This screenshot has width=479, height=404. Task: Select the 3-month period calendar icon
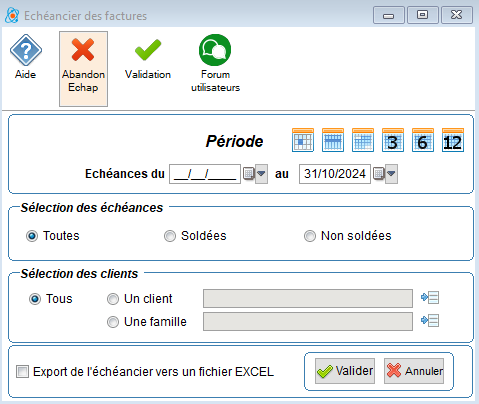coord(393,140)
